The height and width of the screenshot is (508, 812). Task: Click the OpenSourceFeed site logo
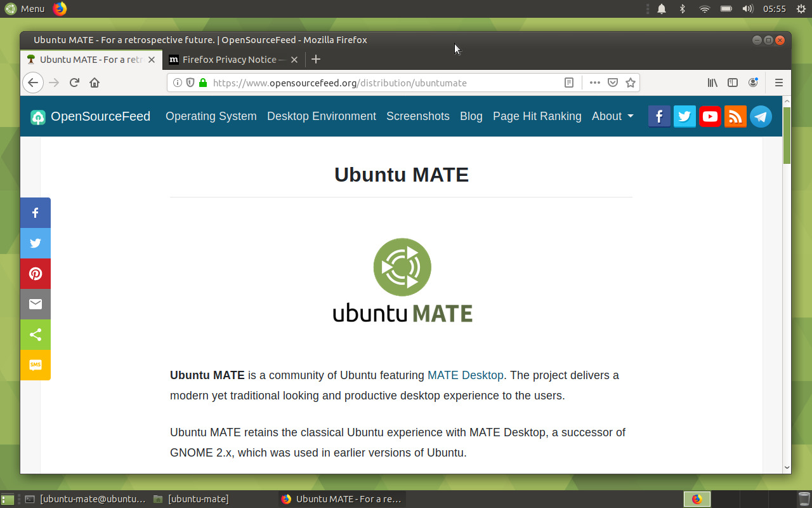(x=90, y=116)
